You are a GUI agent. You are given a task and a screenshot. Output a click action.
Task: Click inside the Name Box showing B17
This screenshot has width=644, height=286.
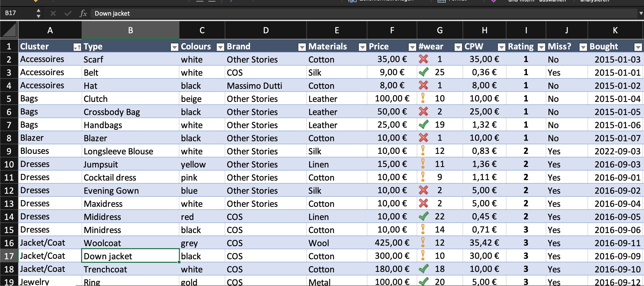point(18,13)
